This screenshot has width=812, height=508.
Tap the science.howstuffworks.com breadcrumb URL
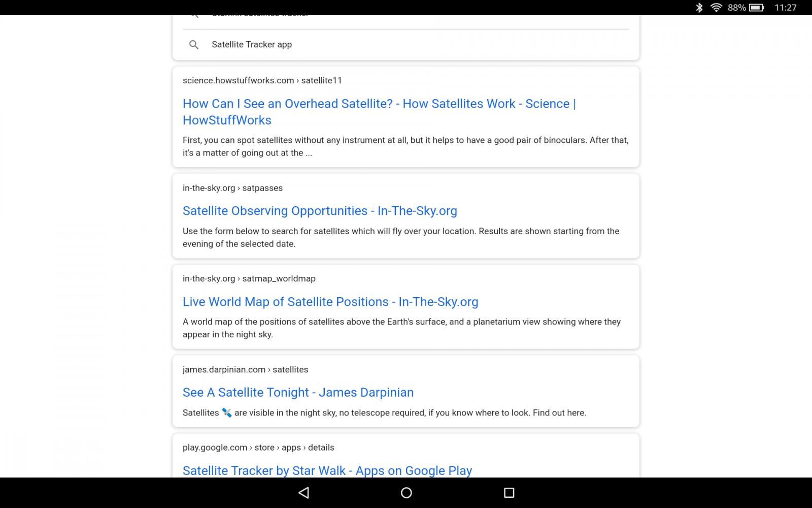click(x=262, y=80)
